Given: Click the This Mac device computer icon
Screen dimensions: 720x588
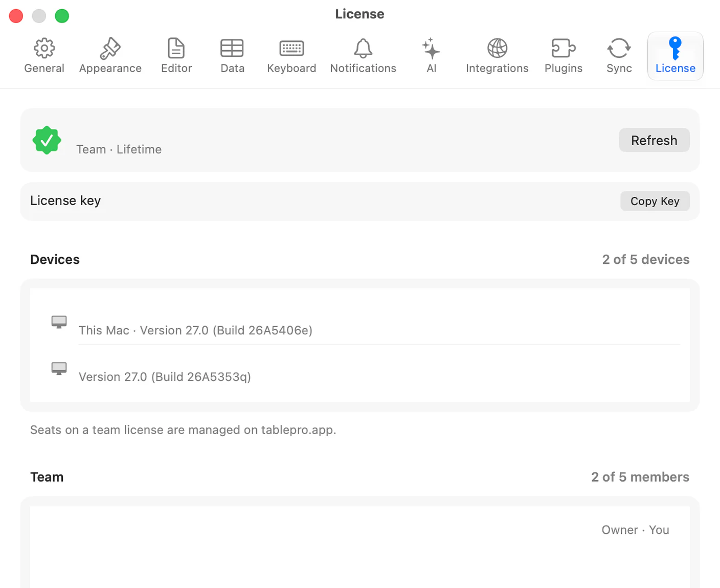Looking at the screenshot, I should click(x=59, y=322).
